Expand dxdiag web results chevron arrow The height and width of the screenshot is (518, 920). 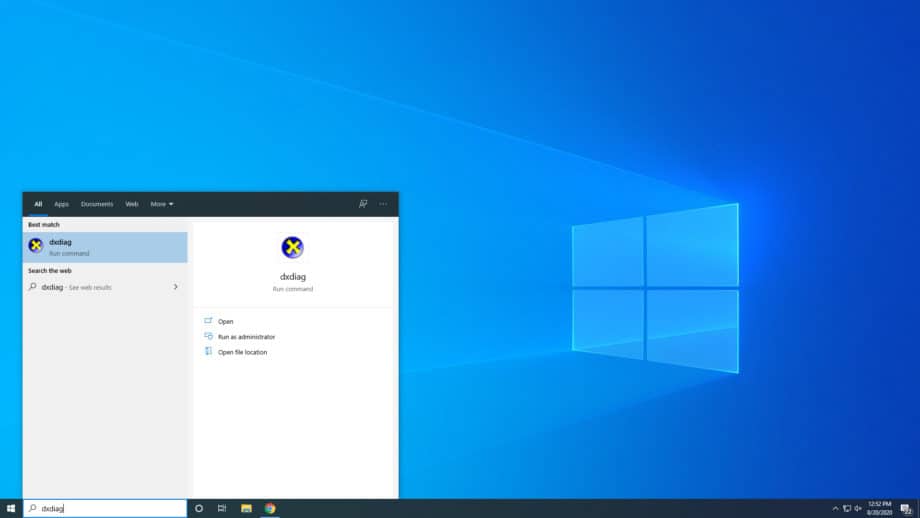175,287
